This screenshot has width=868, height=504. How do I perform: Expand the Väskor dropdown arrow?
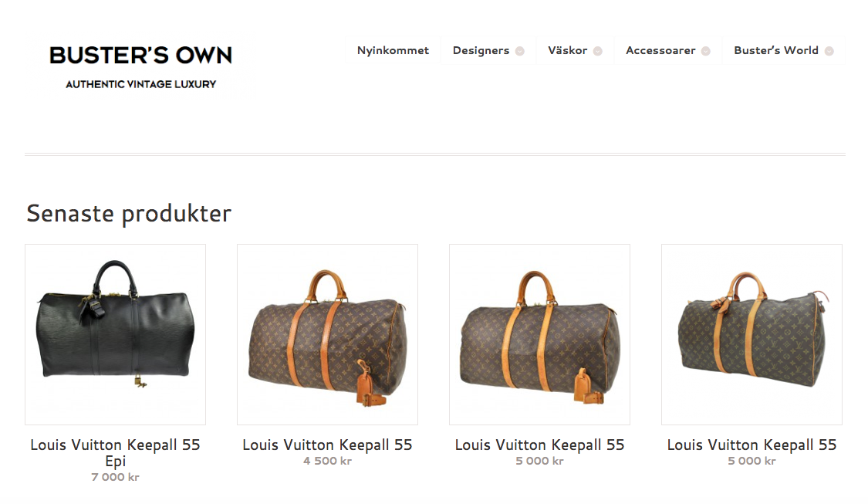click(598, 51)
